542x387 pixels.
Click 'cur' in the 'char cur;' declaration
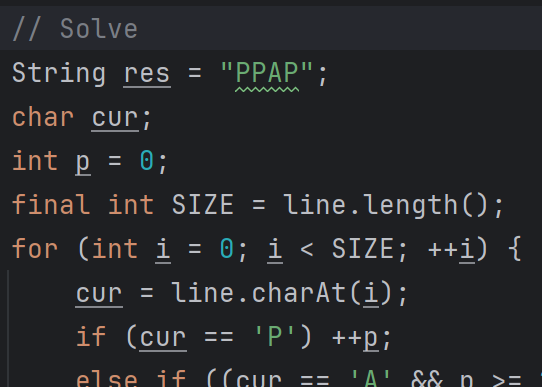coord(115,118)
